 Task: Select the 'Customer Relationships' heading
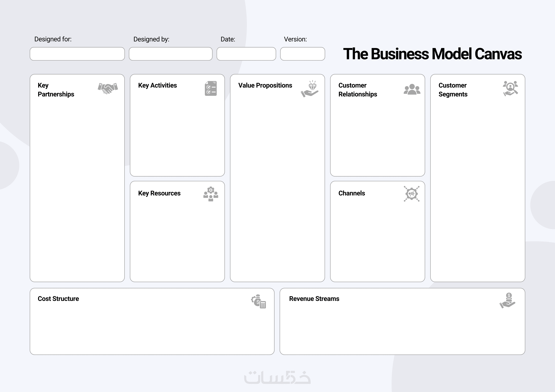click(358, 90)
